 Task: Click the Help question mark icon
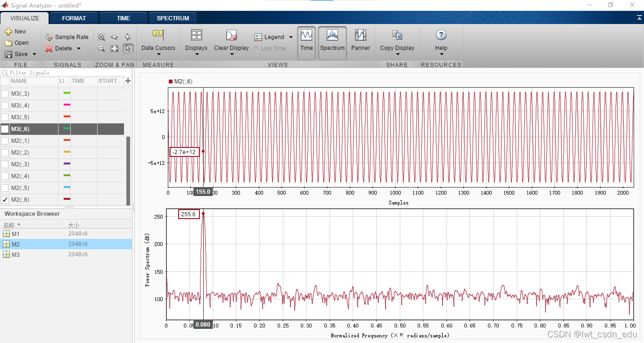click(x=441, y=35)
